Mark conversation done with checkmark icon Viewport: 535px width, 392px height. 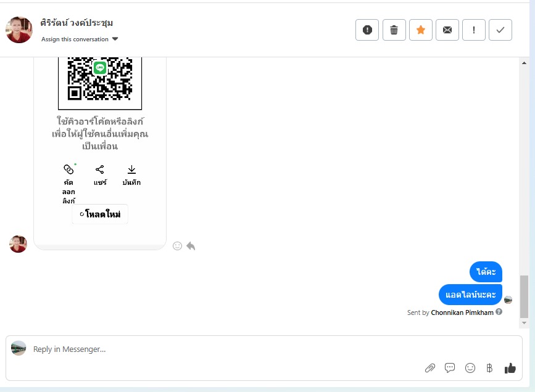tap(500, 30)
